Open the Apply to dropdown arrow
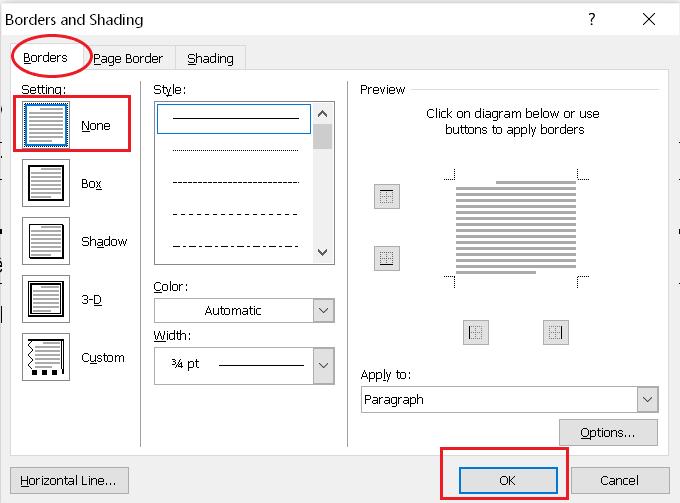The height and width of the screenshot is (503, 680). point(647,399)
